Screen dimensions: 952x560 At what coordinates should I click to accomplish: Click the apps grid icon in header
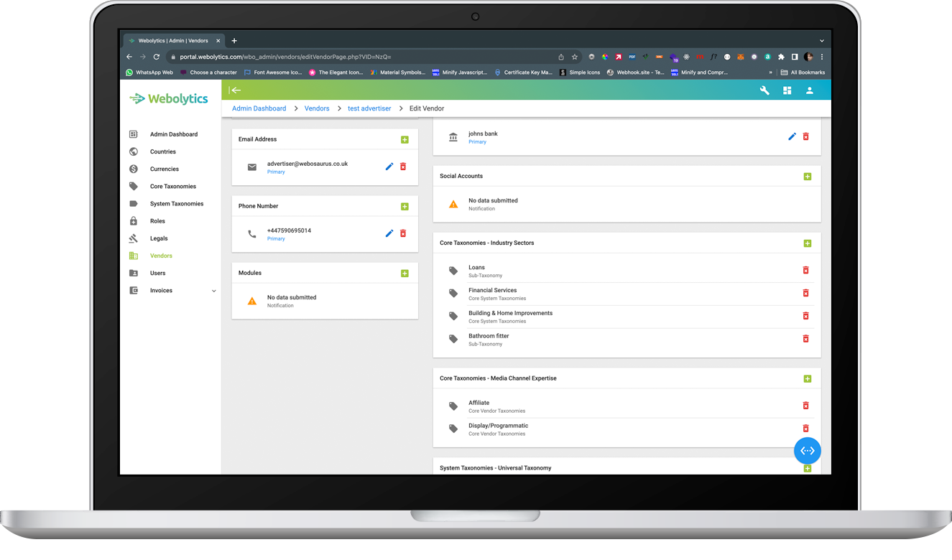coord(787,90)
